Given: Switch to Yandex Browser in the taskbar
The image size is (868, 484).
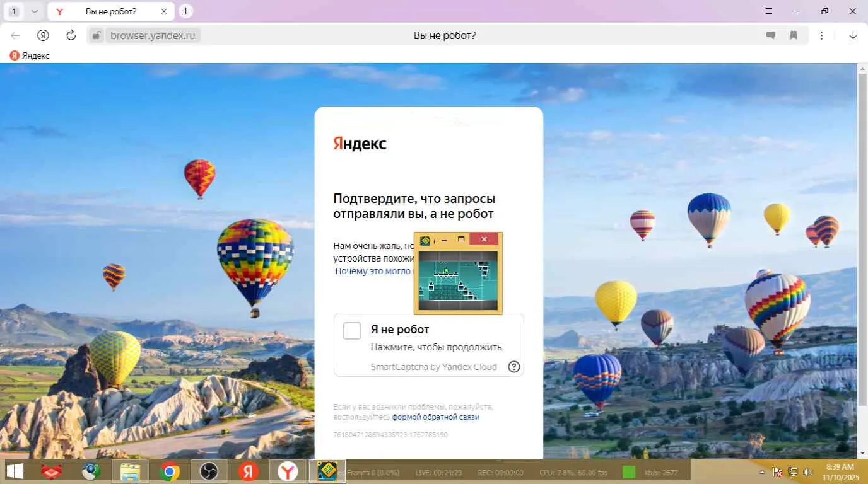Looking at the screenshot, I should [288, 471].
